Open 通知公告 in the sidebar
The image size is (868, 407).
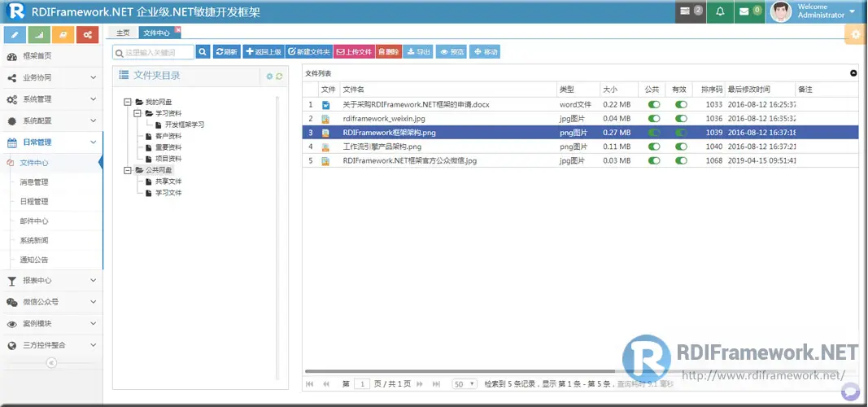[x=34, y=260]
